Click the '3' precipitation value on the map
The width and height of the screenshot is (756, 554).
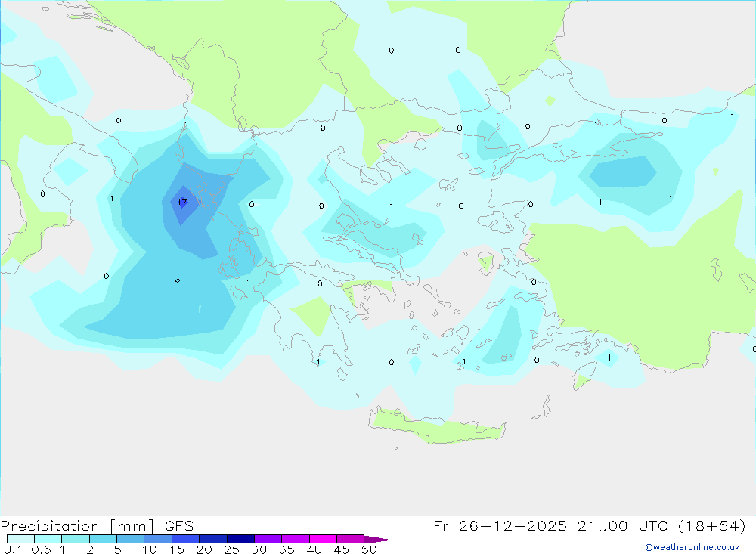click(x=178, y=280)
